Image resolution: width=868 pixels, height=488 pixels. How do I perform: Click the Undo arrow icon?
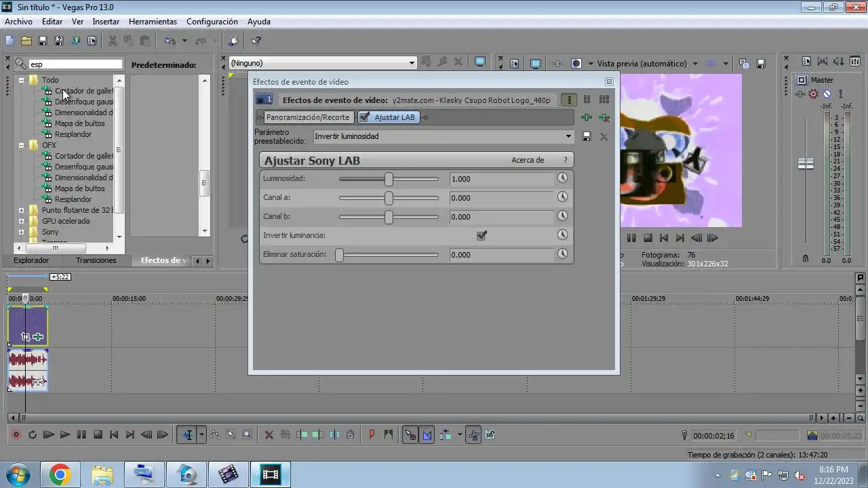[x=170, y=41]
